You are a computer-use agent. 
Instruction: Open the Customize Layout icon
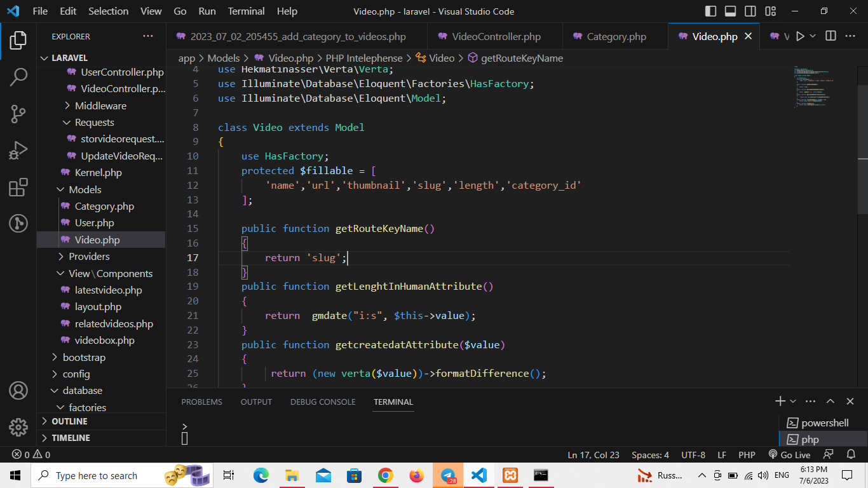coord(770,11)
